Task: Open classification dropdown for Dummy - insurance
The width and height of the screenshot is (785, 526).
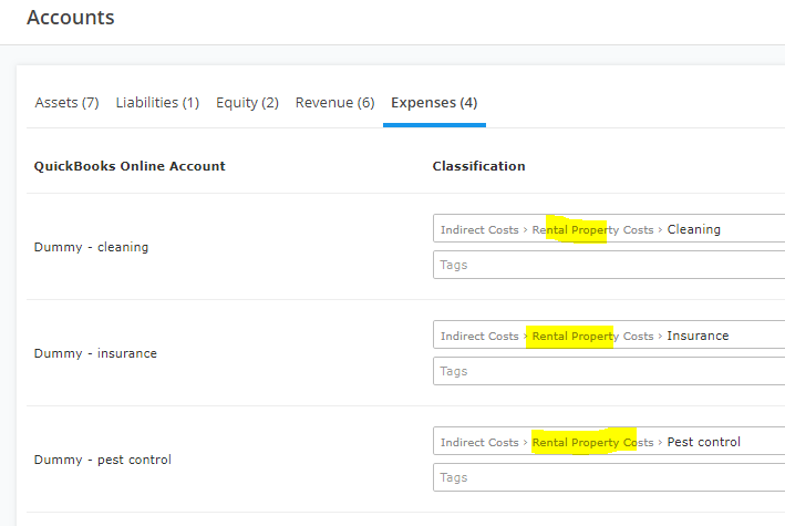Action: tap(609, 335)
